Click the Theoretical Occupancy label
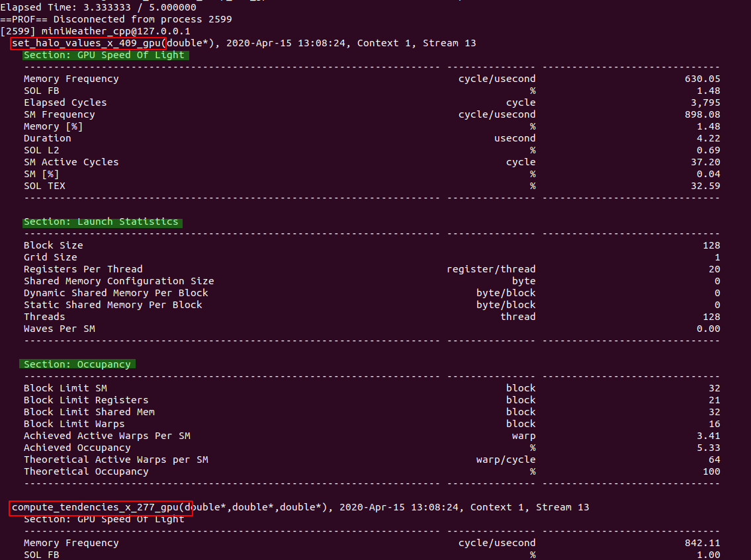751x560 pixels. coord(86,471)
